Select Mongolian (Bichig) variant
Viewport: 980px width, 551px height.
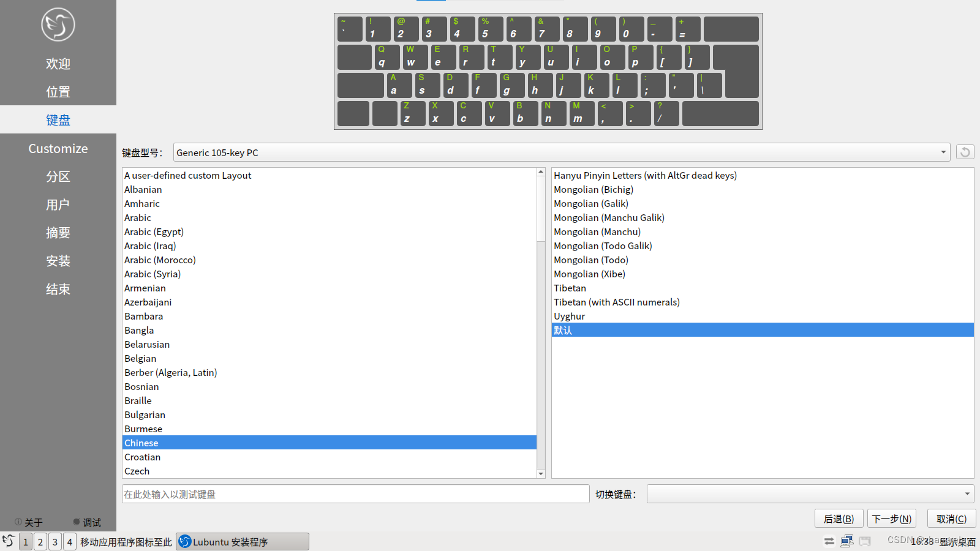click(x=763, y=190)
